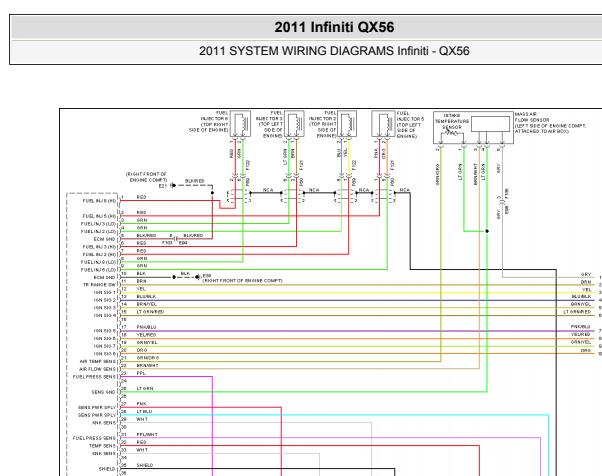The image size is (602, 476).
Task: Click the "IGN SIG 4" terminal label
Action: point(104,316)
